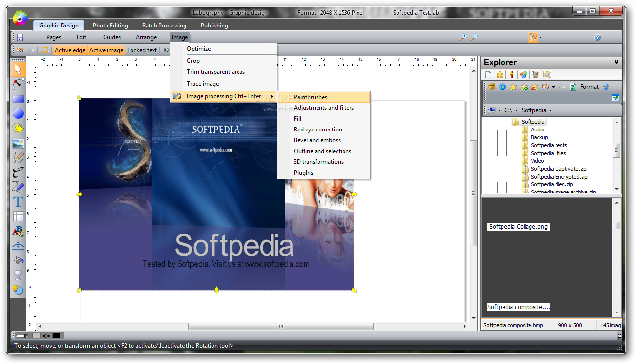Click the star add favorite icon

point(524,87)
